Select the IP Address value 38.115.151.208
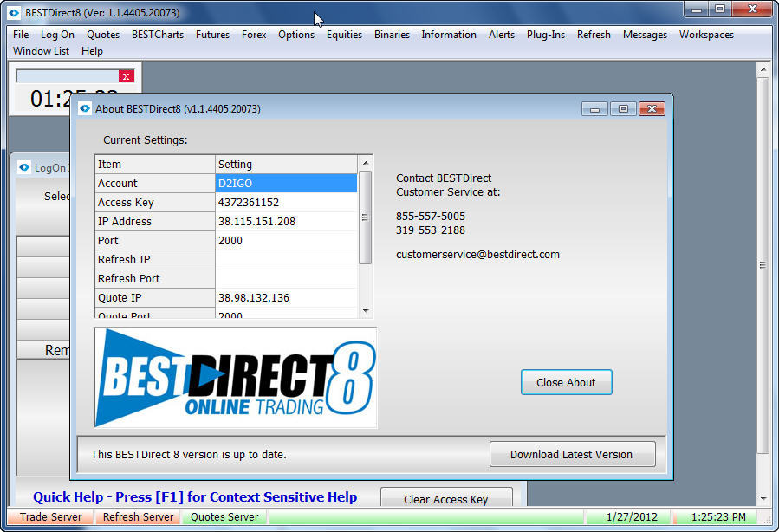Image resolution: width=779 pixels, height=532 pixels. point(286,222)
